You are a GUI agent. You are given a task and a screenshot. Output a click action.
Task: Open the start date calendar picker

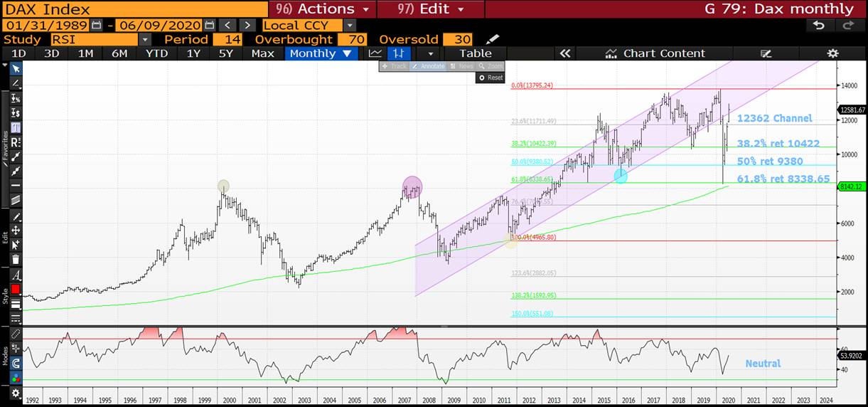pos(97,25)
